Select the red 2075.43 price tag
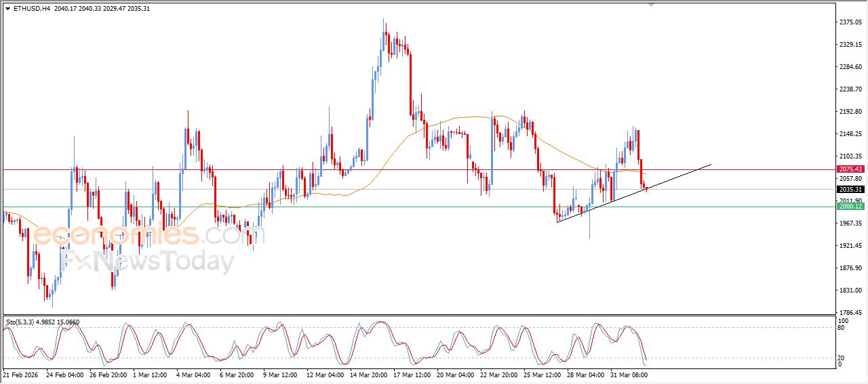The width and height of the screenshot is (868, 384). [849, 169]
